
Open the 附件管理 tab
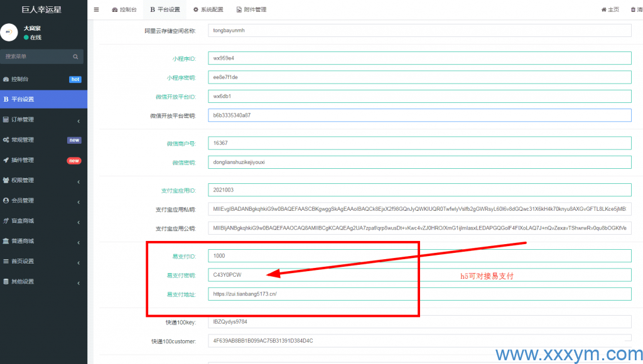click(251, 10)
